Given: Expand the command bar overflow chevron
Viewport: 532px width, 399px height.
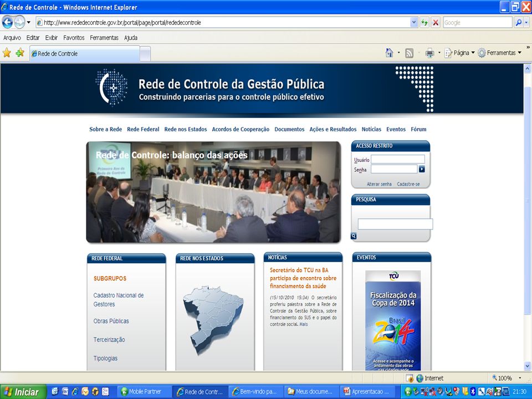Looking at the screenshot, I should pyautogui.click(x=528, y=47).
